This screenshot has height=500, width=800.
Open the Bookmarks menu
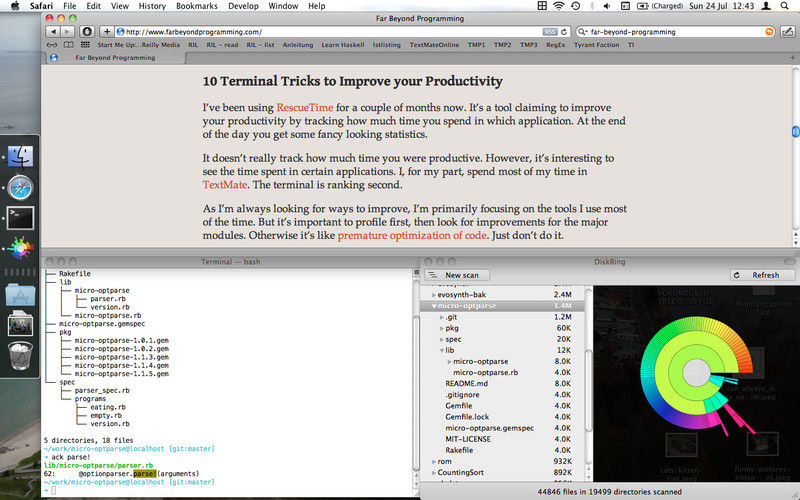[x=196, y=6]
